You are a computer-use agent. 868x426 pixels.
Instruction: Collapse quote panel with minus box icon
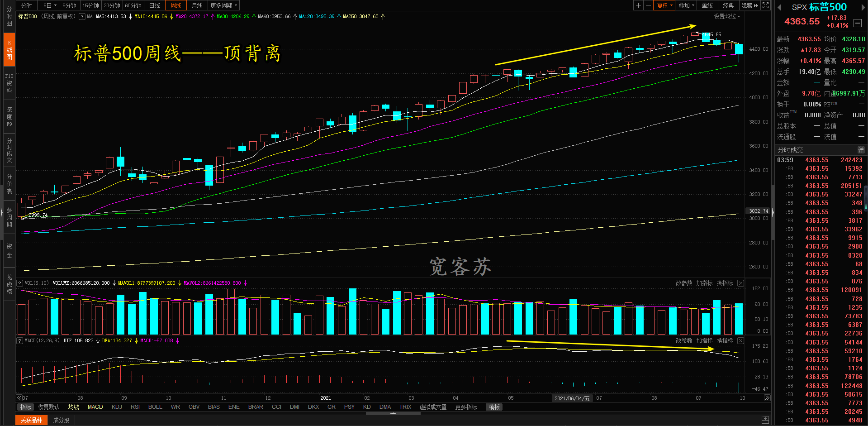[x=857, y=23]
